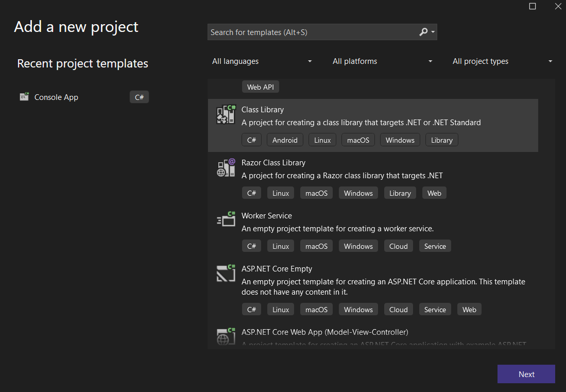
Task: Click the Service tag under Worker Service
Action: click(x=435, y=246)
